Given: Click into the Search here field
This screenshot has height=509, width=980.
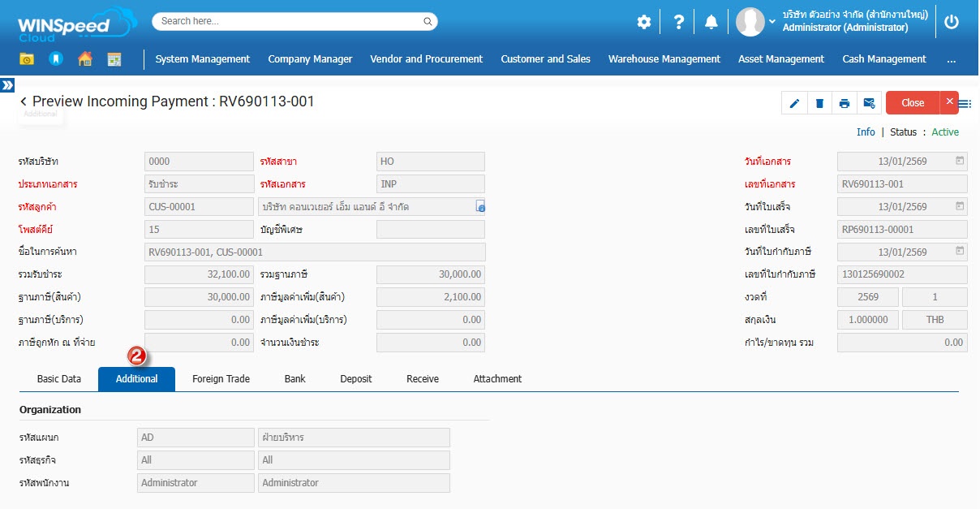Looking at the screenshot, I should click(294, 21).
